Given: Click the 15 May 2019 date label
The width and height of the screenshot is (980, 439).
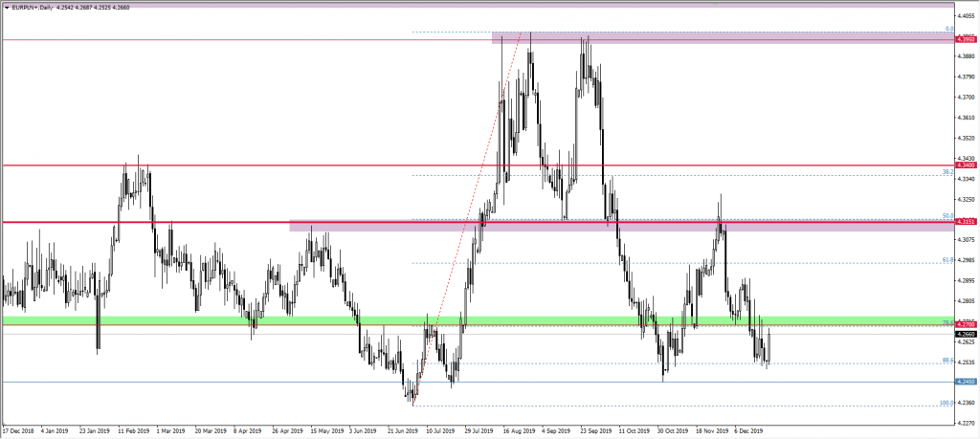Looking at the screenshot, I should tap(327, 431).
